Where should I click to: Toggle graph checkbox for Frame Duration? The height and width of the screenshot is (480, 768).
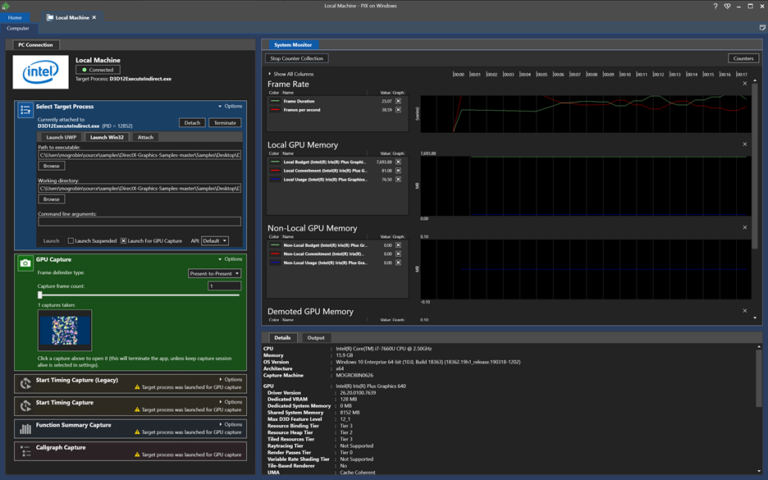point(398,101)
